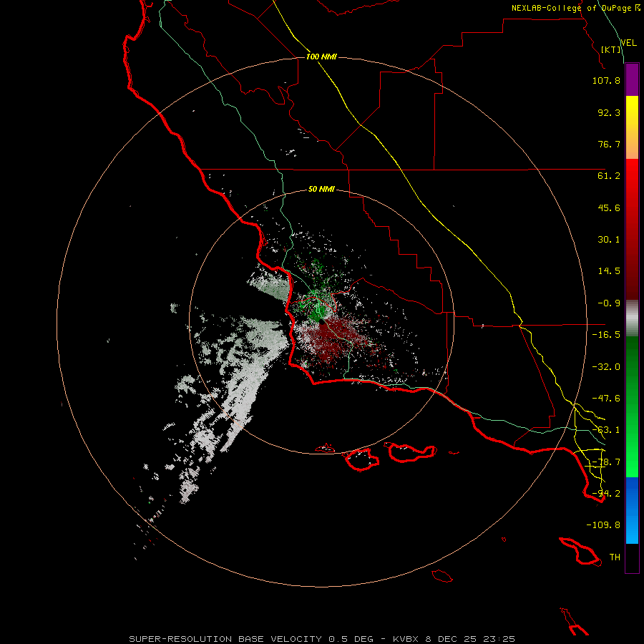This screenshot has height=644, width=644.
Task: Click the VEL legend title
Action: coord(628,43)
